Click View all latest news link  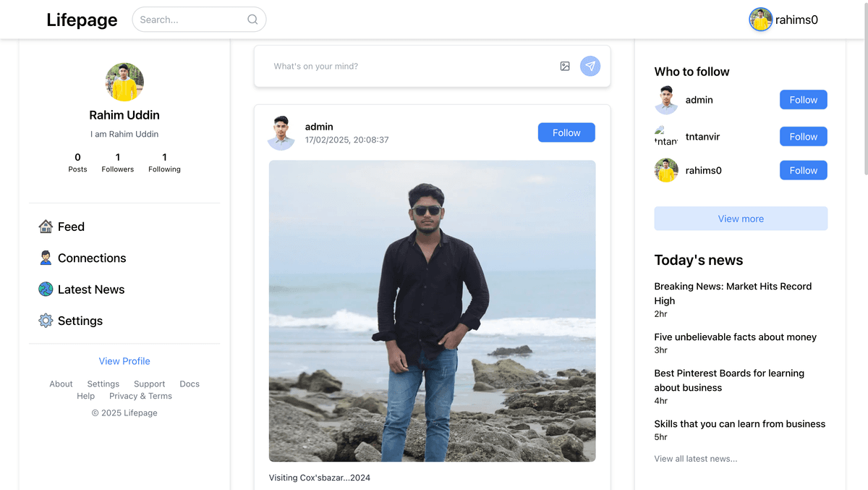[x=695, y=459]
